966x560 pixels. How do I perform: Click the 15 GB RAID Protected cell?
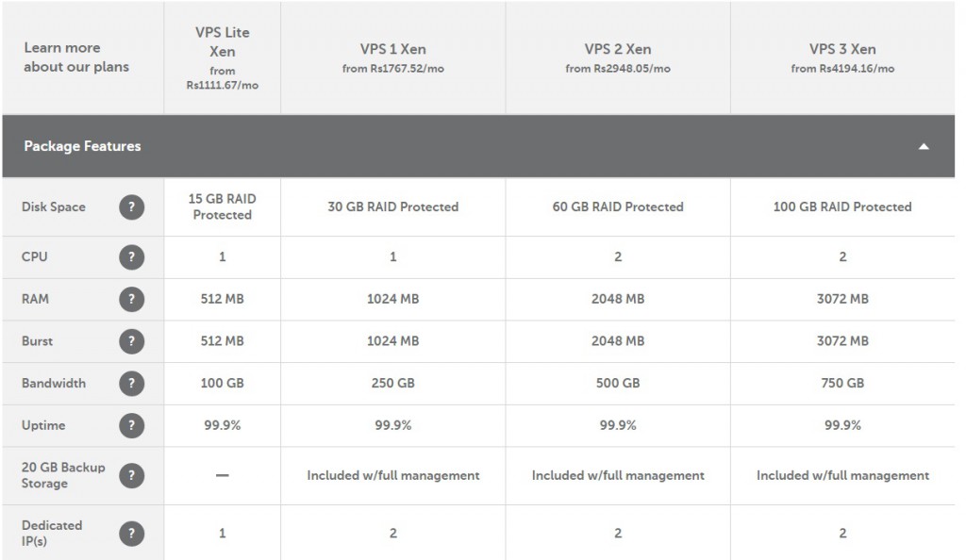coord(223,207)
